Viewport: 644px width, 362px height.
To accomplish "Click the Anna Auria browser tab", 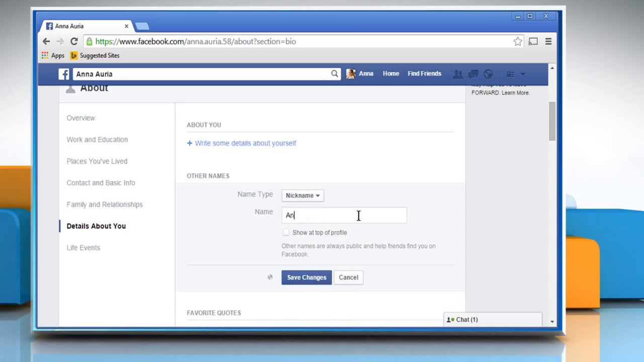I will click(87, 26).
